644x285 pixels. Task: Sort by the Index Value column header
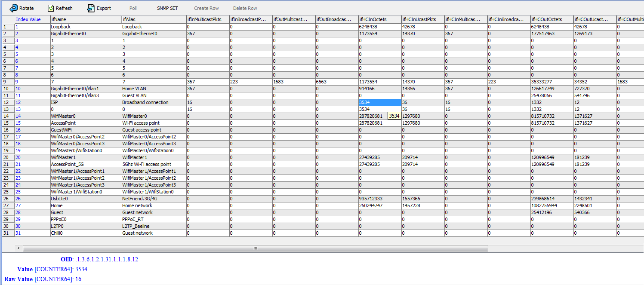tap(28, 19)
